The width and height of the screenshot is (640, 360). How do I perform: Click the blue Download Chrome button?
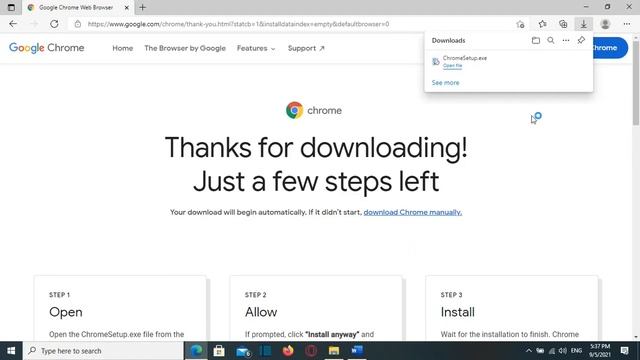pos(610,48)
